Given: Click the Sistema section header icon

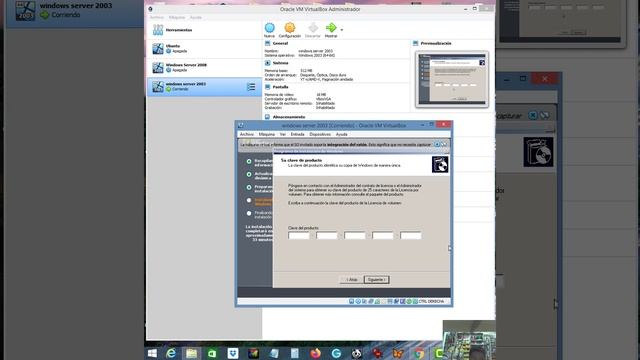Looking at the screenshot, I should (x=267, y=63).
